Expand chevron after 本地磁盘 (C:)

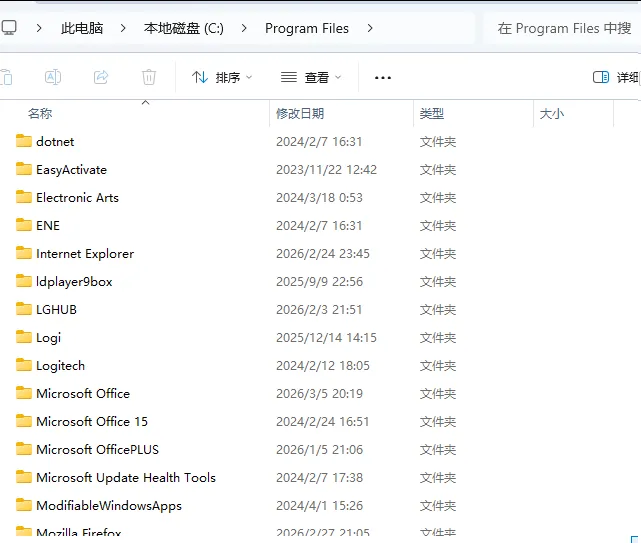click(x=244, y=28)
